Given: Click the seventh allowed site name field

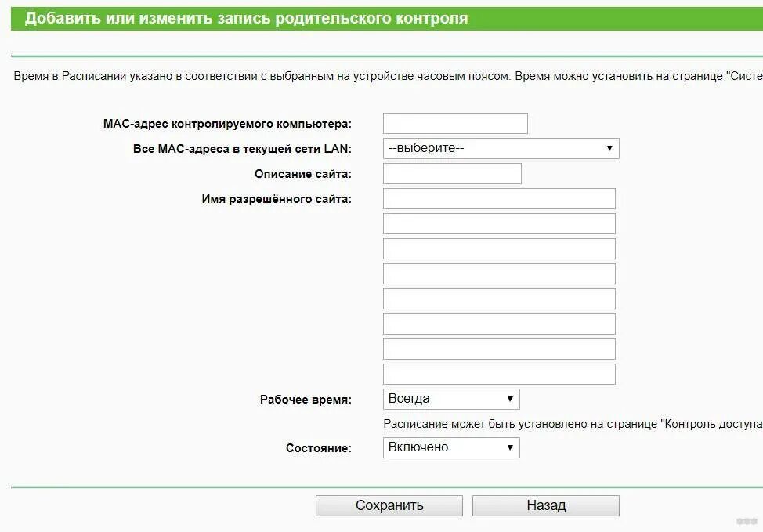Looking at the screenshot, I should coord(499,349).
